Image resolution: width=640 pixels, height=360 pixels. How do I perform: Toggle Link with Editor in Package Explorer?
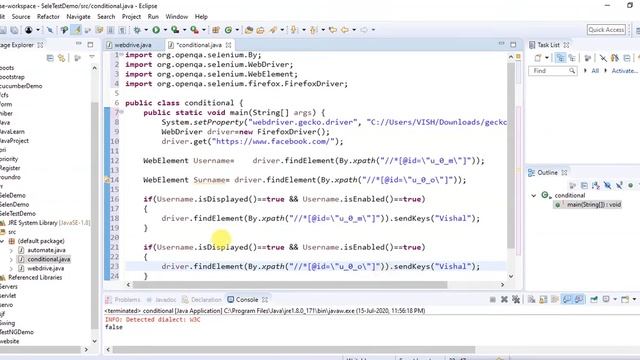click(x=62, y=58)
